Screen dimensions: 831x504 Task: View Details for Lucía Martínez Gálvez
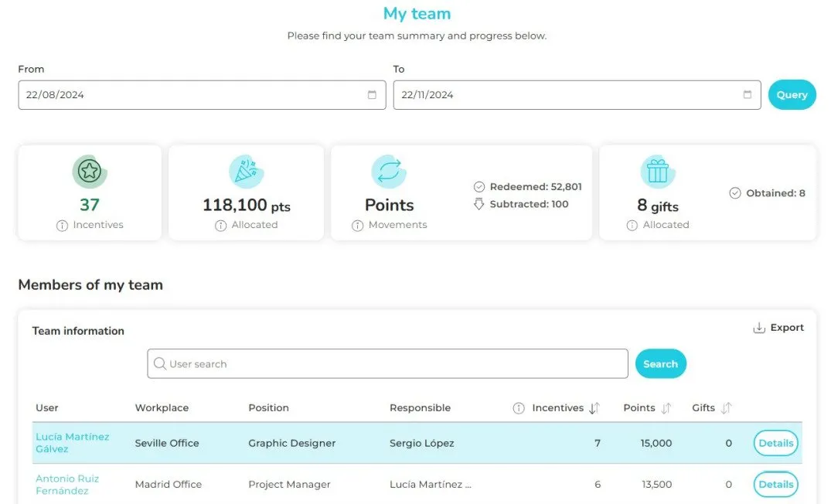775,443
